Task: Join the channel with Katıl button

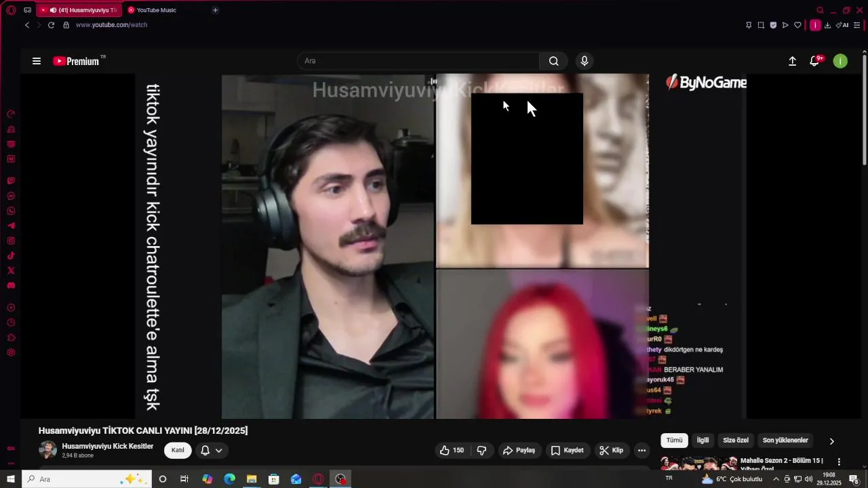Action: [178, 450]
